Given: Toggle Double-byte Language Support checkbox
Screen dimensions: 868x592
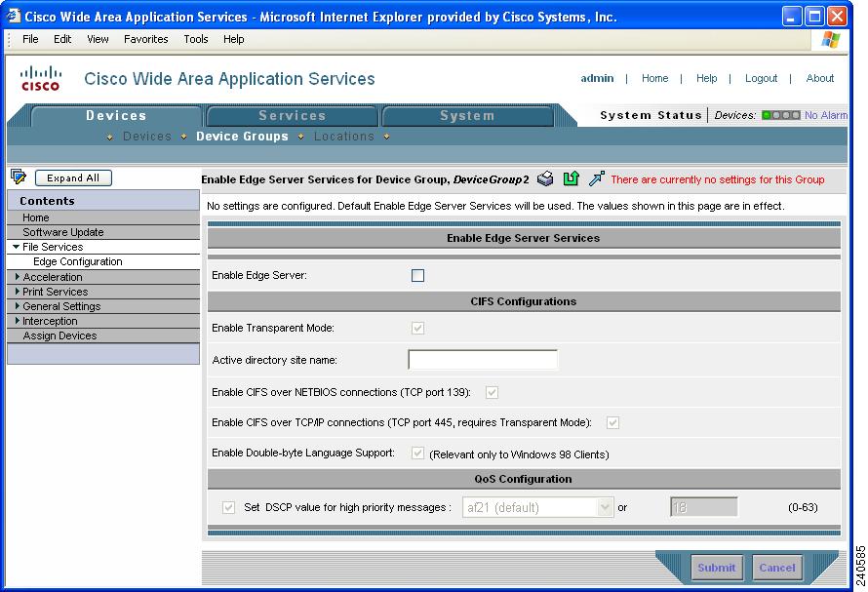Looking at the screenshot, I should tap(418, 453).
